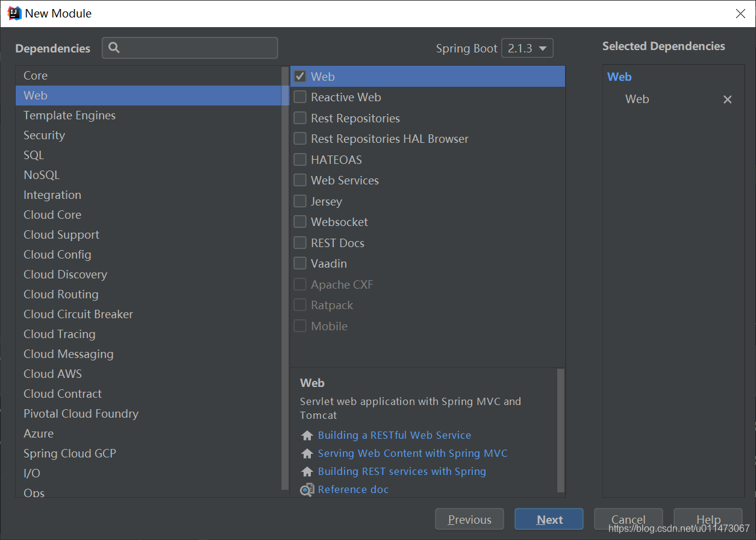Image resolution: width=756 pixels, height=540 pixels.
Task: Uncheck the Web dependency checkbox
Action: 300,77
